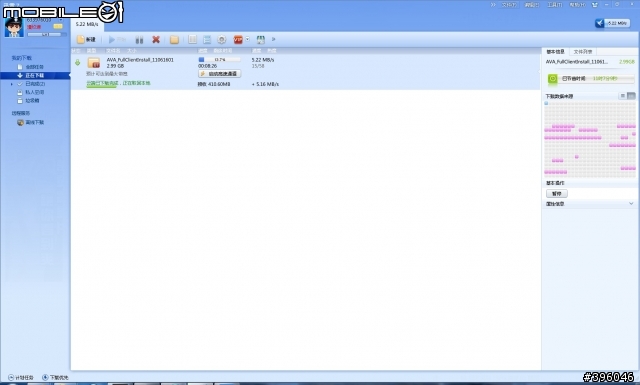The image size is (640, 385).
Task: Click the 5.22 MB/s speed value in the row
Action: tap(263, 60)
